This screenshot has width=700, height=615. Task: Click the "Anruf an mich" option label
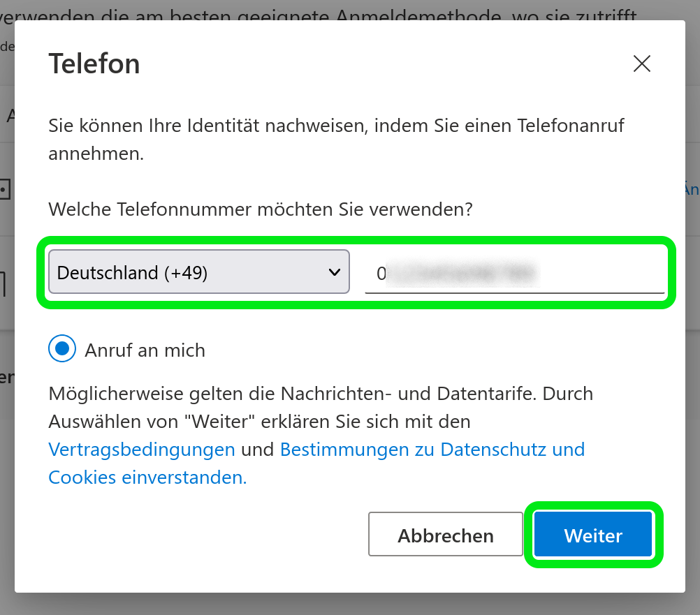click(145, 350)
